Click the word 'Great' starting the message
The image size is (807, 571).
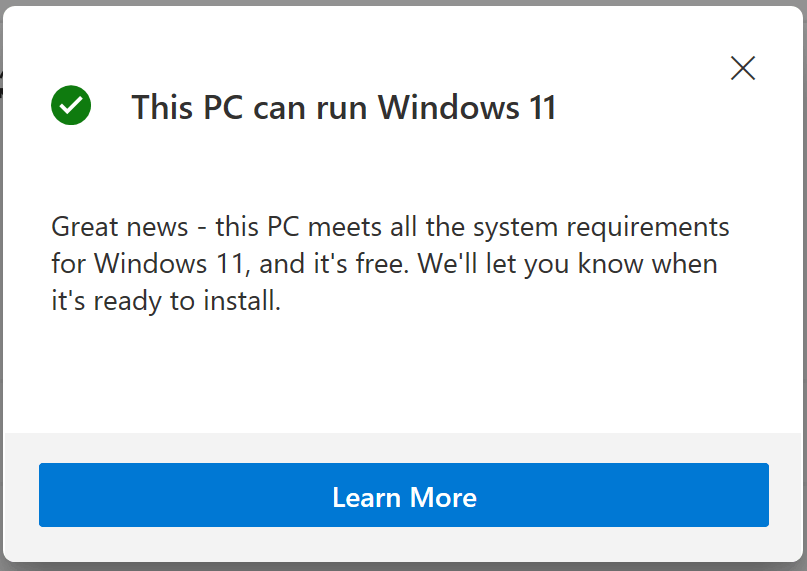[84, 227]
